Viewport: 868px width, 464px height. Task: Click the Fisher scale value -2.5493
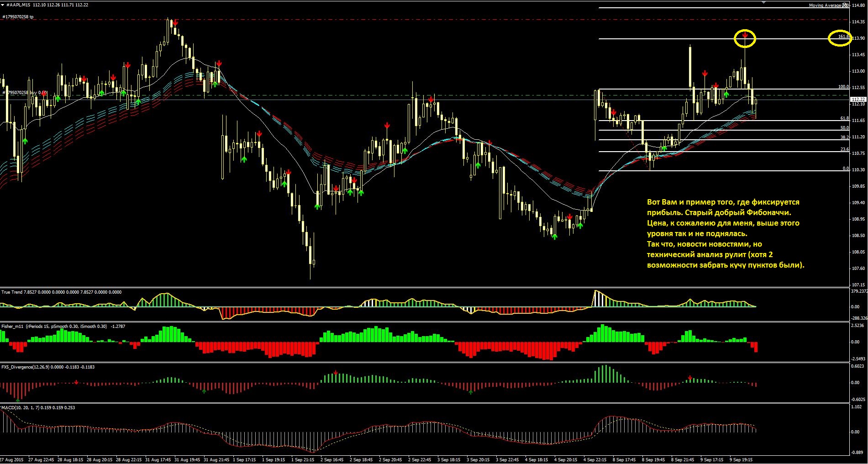[x=858, y=359]
